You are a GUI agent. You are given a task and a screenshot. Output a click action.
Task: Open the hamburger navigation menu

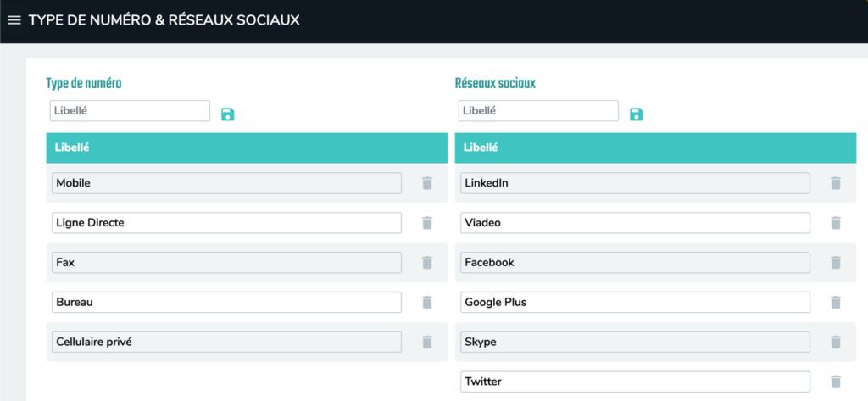click(x=14, y=20)
